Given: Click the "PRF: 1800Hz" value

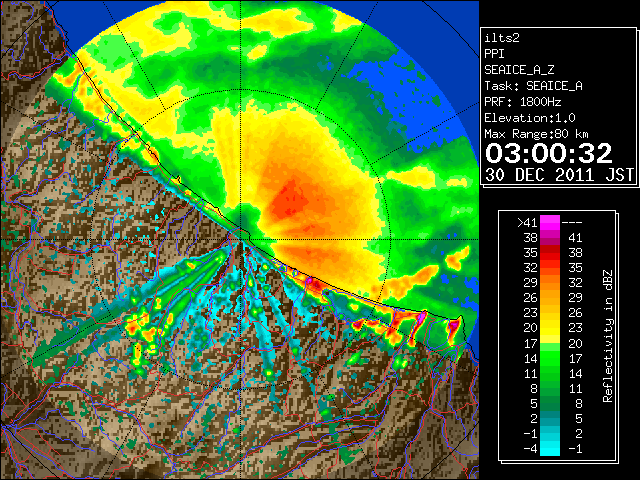Looking at the screenshot, I should 523,102.
